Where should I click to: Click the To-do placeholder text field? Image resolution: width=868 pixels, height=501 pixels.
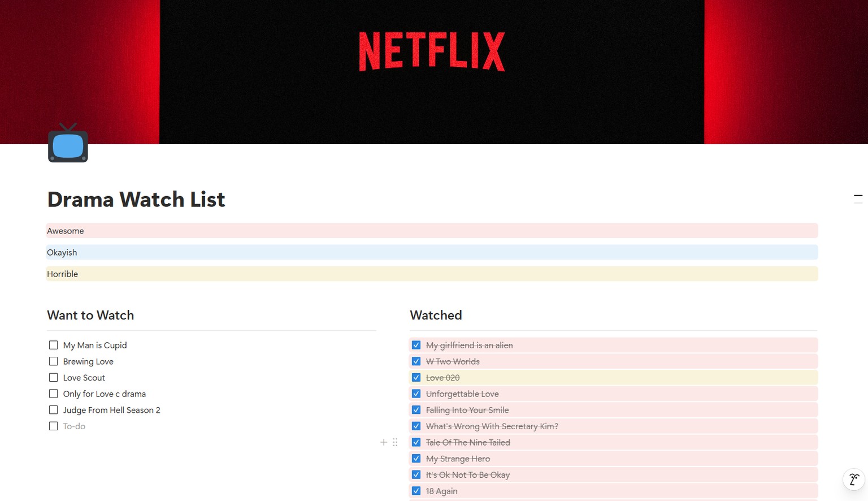pyautogui.click(x=74, y=426)
